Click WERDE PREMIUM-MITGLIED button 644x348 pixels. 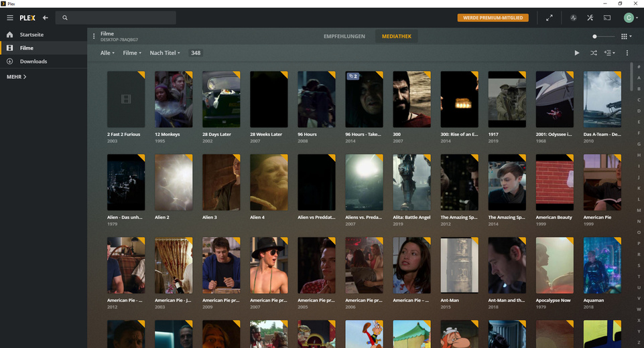pyautogui.click(x=493, y=17)
